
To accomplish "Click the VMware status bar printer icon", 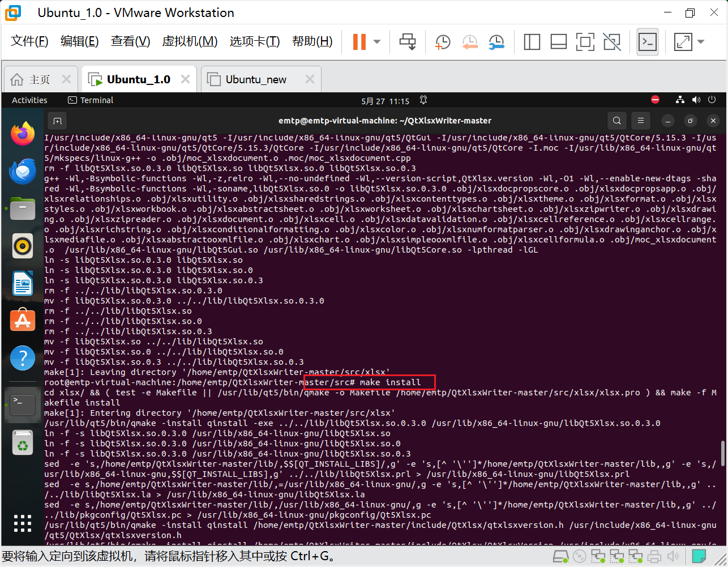I will coord(654,556).
